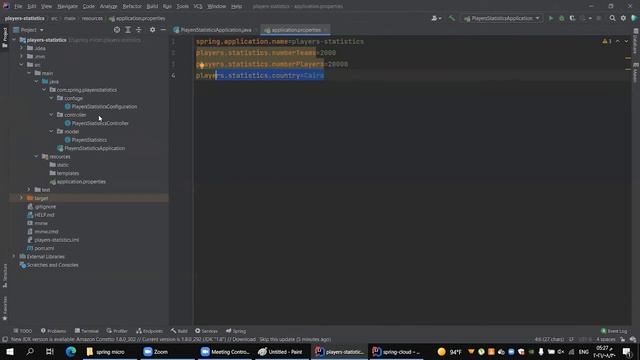Open the Navigate menu

tap(67, 7)
